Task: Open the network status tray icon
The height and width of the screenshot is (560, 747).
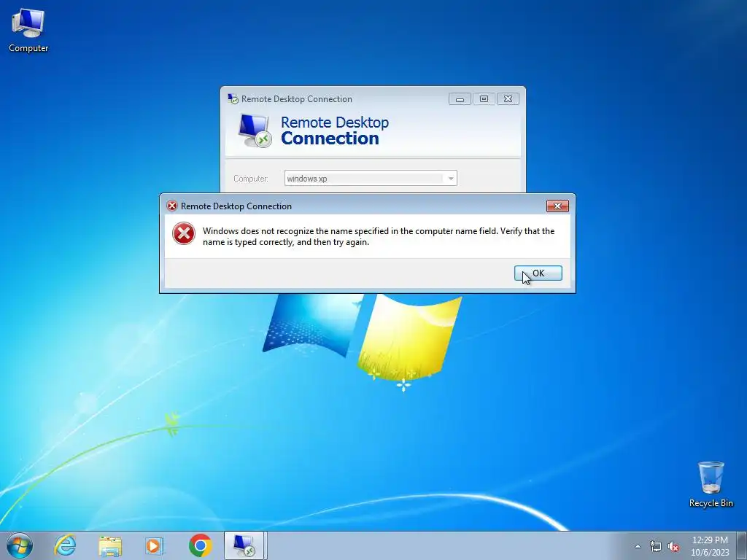Action: coord(656,547)
